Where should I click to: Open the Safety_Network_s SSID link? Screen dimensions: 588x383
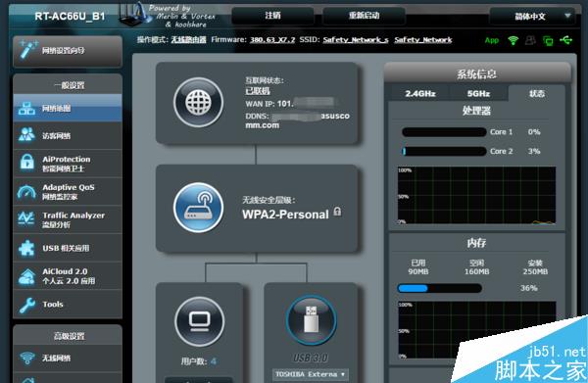pyautogui.click(x=356, y=40)
